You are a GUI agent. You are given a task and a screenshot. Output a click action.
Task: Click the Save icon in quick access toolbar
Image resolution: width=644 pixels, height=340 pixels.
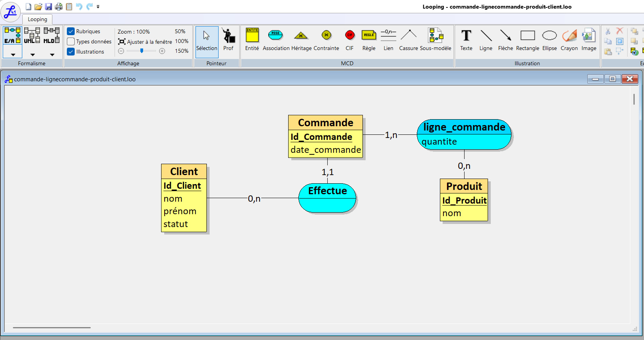pyautogui.click(x=48, y=7)
